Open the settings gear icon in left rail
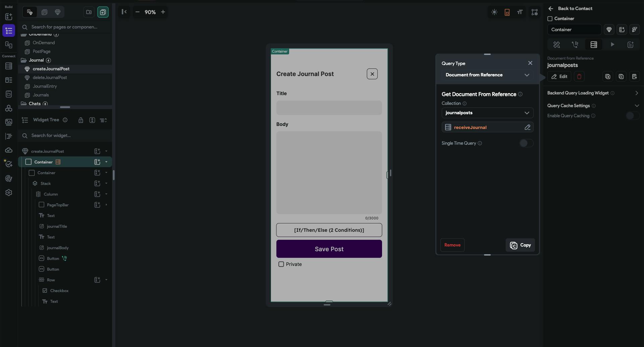 9,193
